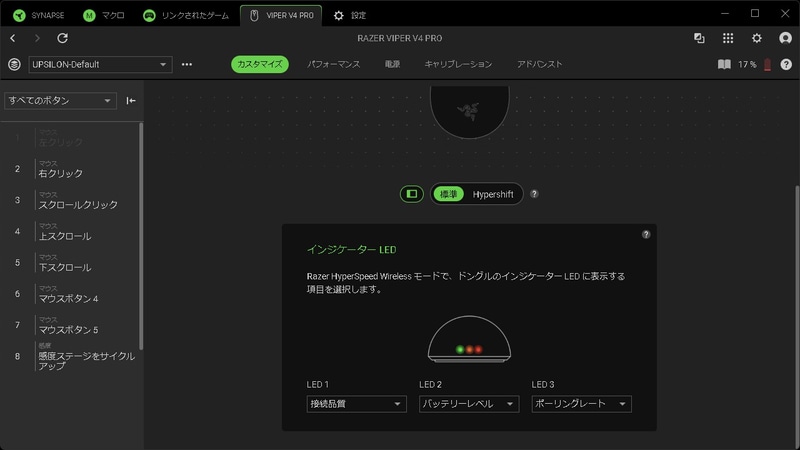Open the キャリブレーション tab

(458, 64)
